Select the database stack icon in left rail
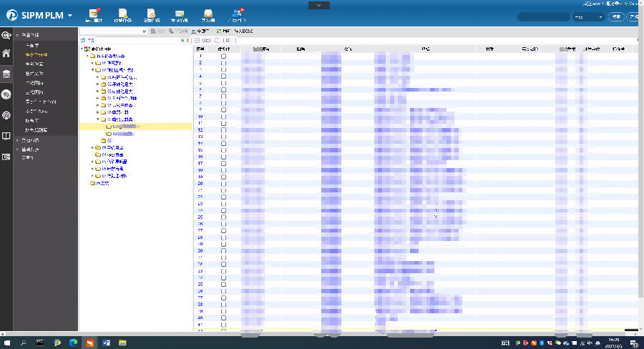 tap(6, 74)
